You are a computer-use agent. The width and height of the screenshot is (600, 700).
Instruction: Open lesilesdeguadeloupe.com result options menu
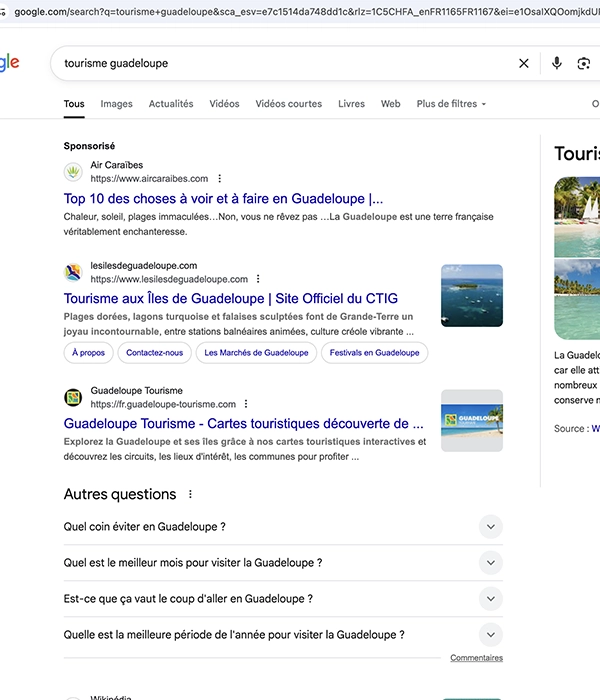(258, 279)
